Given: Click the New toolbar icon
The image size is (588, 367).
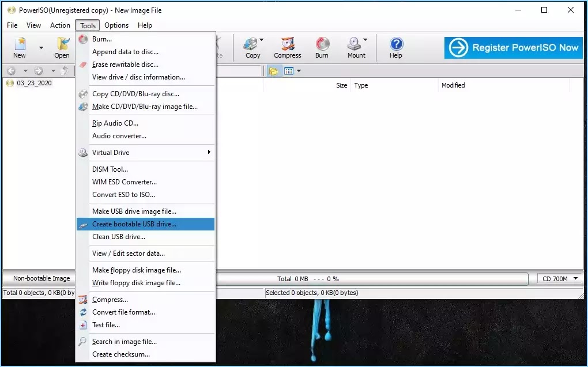Looking at the screenshot, I should (20, 48).
